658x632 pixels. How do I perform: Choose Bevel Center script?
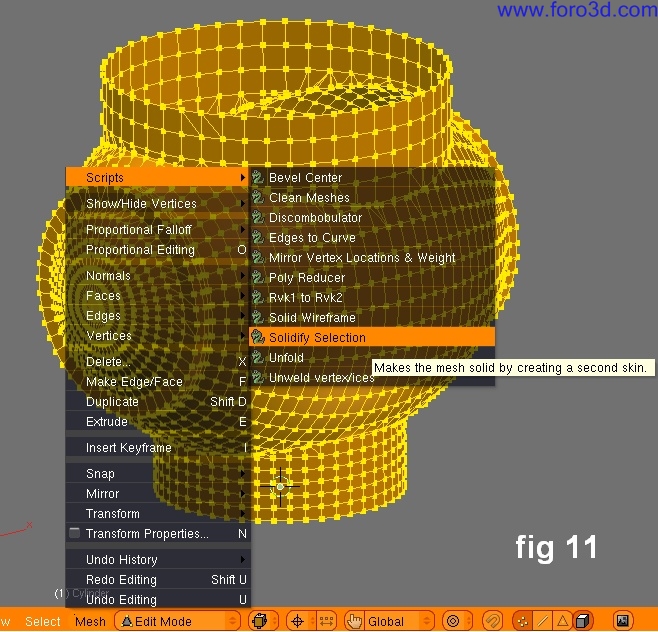pyautogui.click(x=372, y=177)
